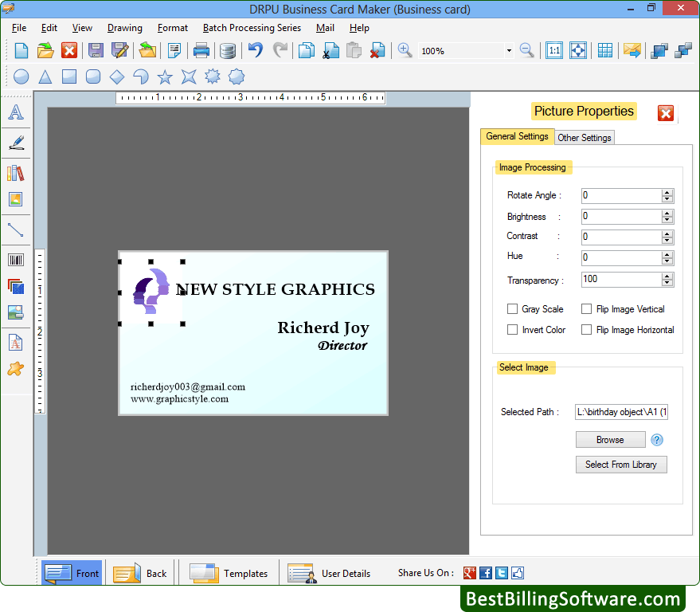Enable the Gray Scale checkbox
Screen dimensions: 700x612
pos(513,309)
